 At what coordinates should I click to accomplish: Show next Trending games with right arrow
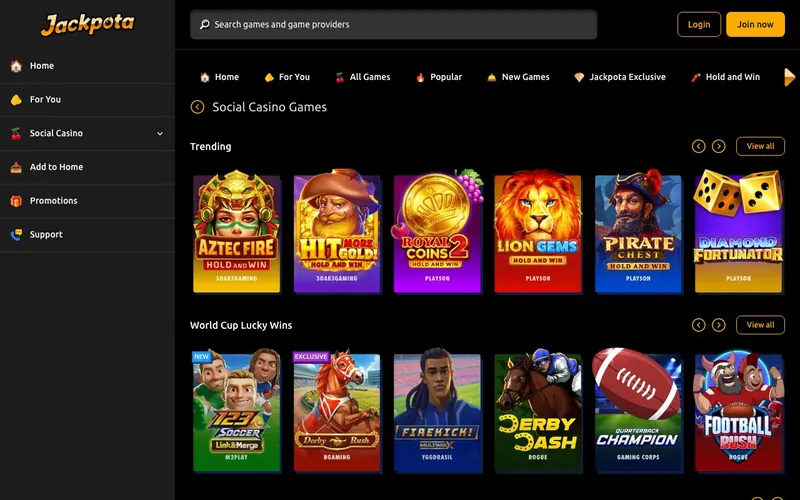718,146
